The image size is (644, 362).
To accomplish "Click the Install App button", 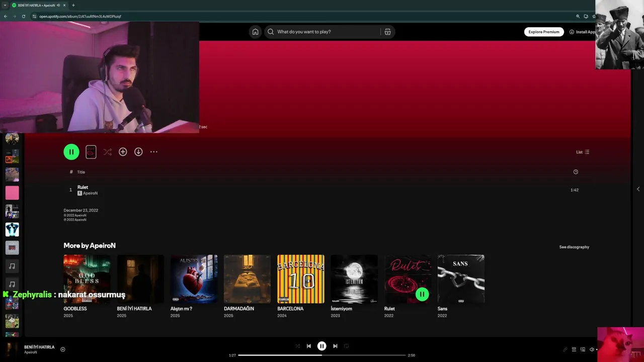I will click(x=583, y=32).
